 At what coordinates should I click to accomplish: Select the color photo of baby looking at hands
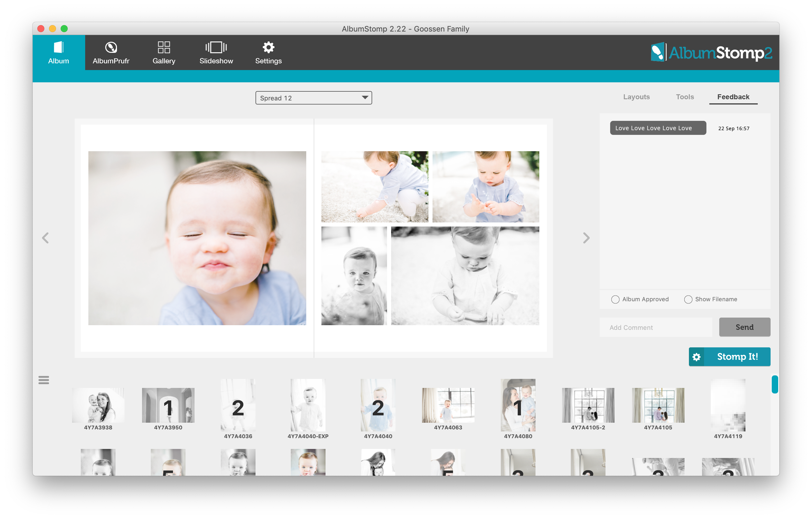tap(486, 187)
